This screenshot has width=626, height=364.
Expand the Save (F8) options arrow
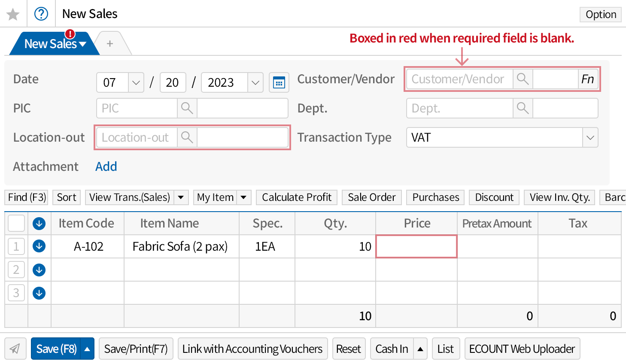coord(87,349)
